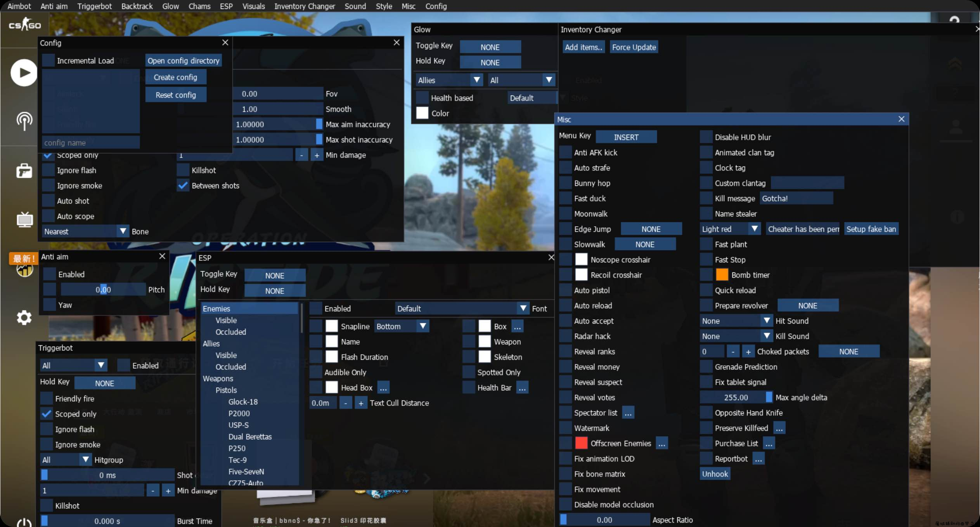Image resolution: width=980 pixels, height=527 pixels.
Task: Open Offscreen Enemies options ellipsis
Action: (661, 444)
